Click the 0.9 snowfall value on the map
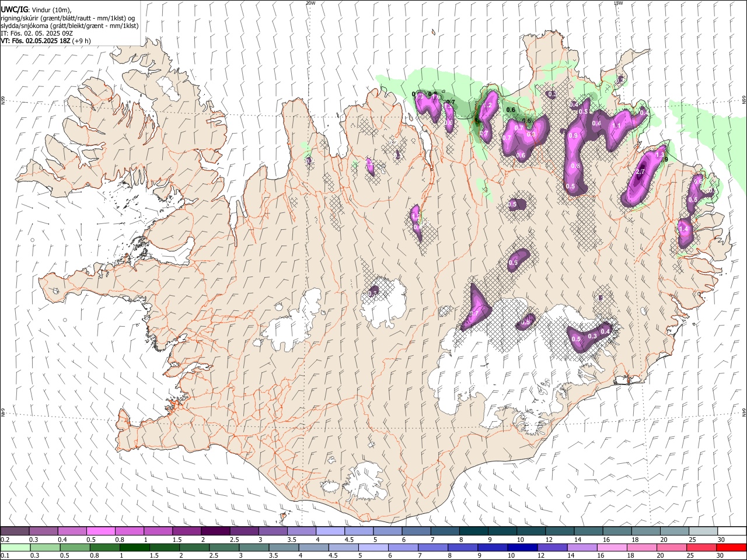 click(573, 136)
